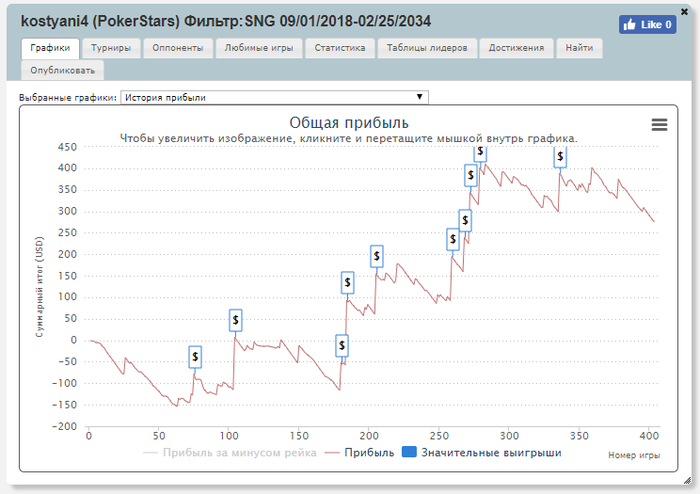
Task: Click the 'Суммарный итог (USD)' axis title
Action: click(x=40, y=287)
